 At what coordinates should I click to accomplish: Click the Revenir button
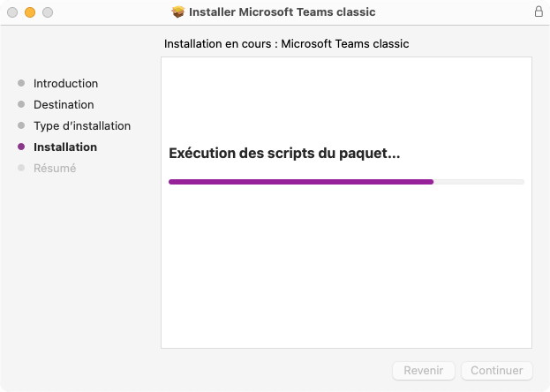[x=424, y=371]
